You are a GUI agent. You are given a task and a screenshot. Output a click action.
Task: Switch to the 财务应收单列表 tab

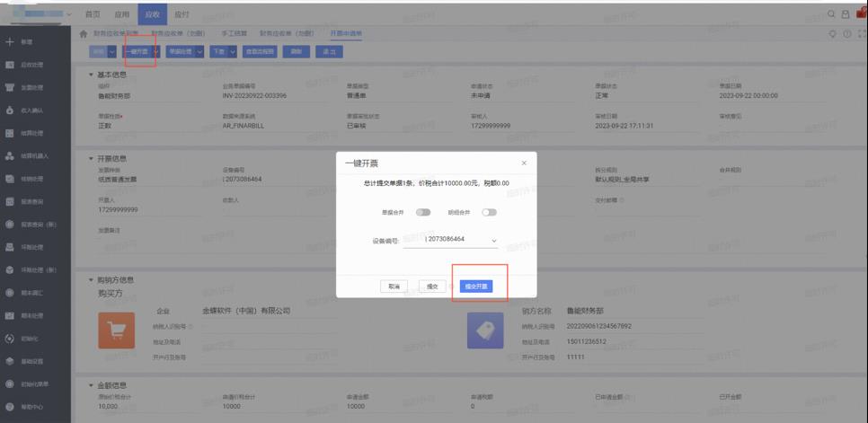click(116, 34)
